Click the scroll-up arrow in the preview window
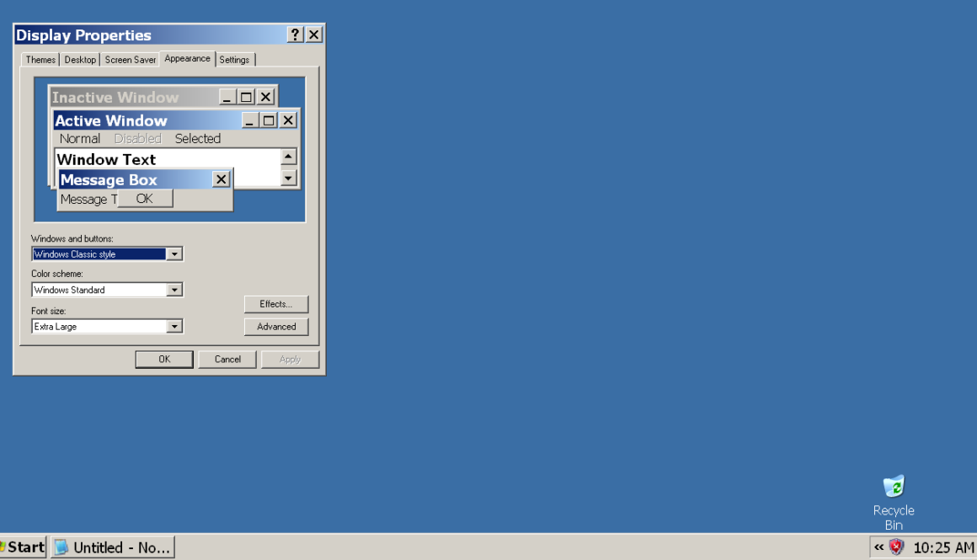Image resolution: width=977 pixels, height=560 pixels. pos(288,156)
